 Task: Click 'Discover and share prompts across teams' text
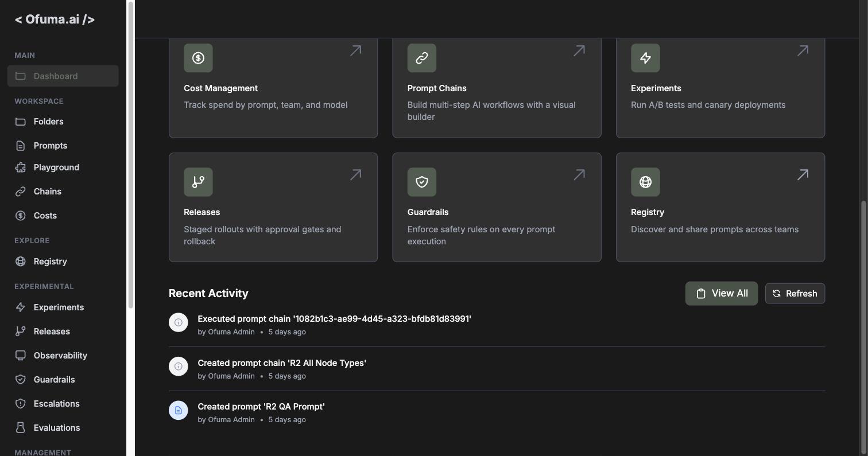(x=715, y=229)
